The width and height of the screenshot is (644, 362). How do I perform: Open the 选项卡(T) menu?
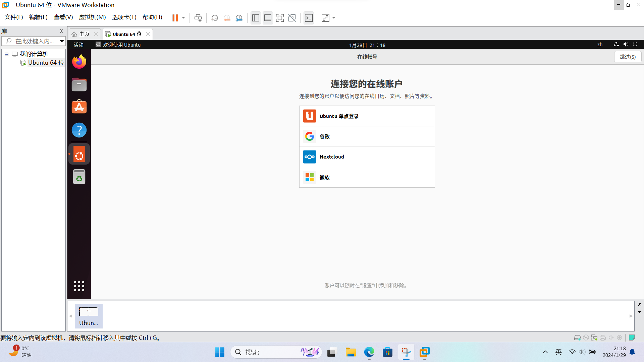(124, 17)
